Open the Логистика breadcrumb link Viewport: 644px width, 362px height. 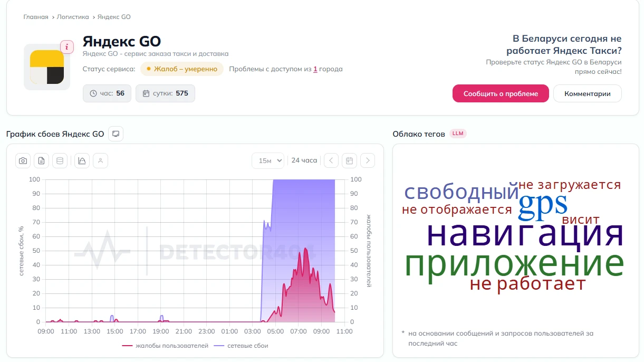pyautogui.click(x=73, y=17)
